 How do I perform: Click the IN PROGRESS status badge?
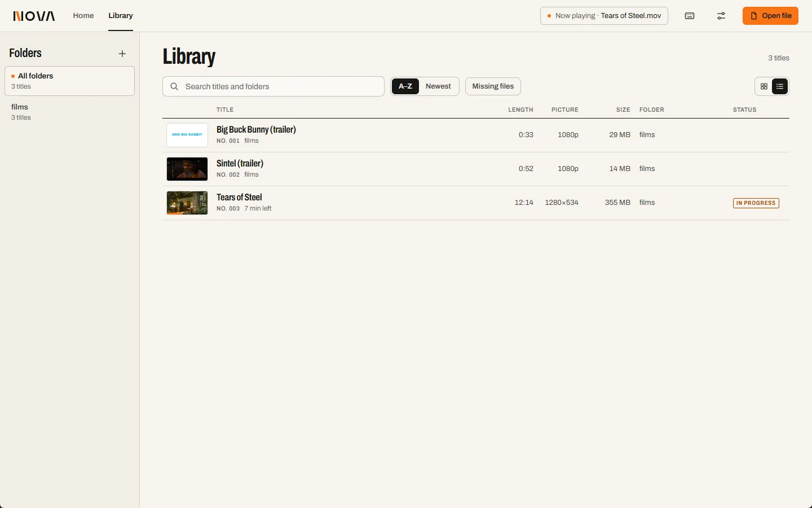[756, 203]
